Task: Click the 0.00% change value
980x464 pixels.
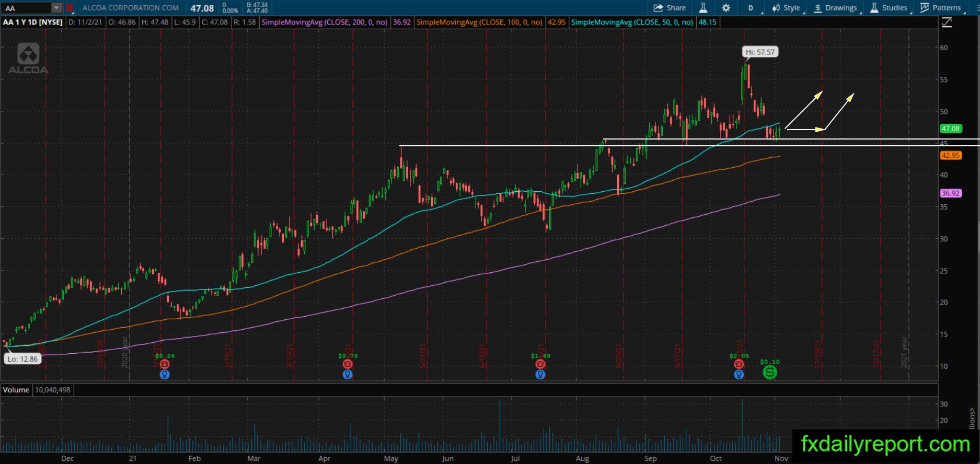Action: [x=230, y=10]
